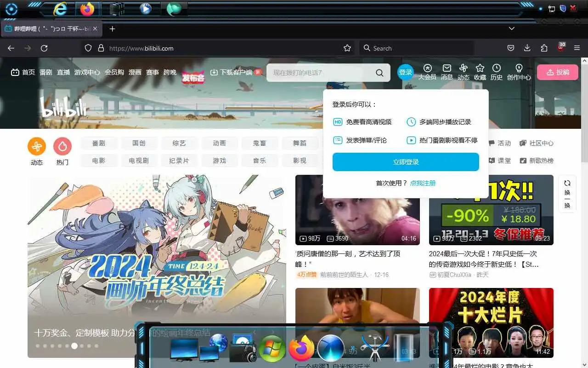The height and width of the screenshot is (368, 588).
Task: Open the Firefox hamburger menu
Action: click(577, 48)
